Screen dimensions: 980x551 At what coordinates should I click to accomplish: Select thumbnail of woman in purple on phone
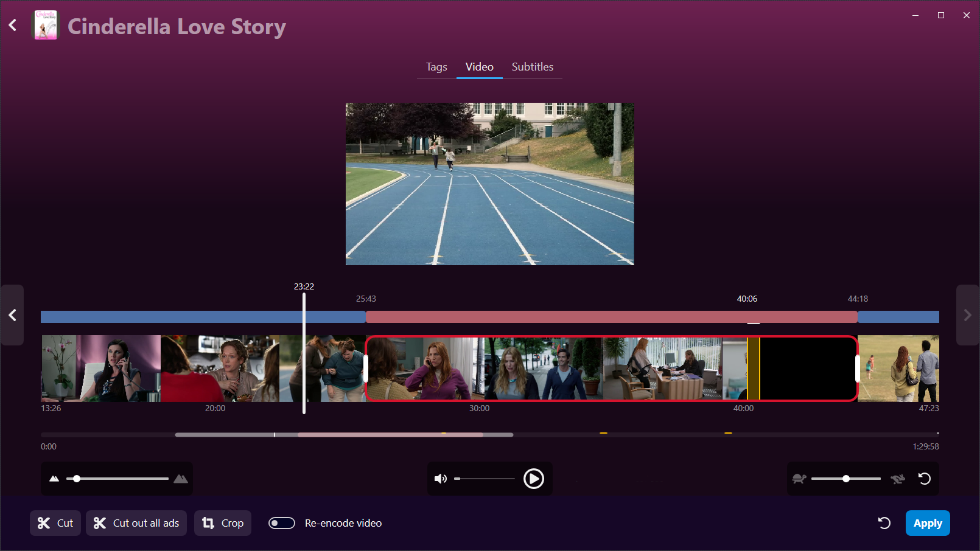click(x=425, y=369)
